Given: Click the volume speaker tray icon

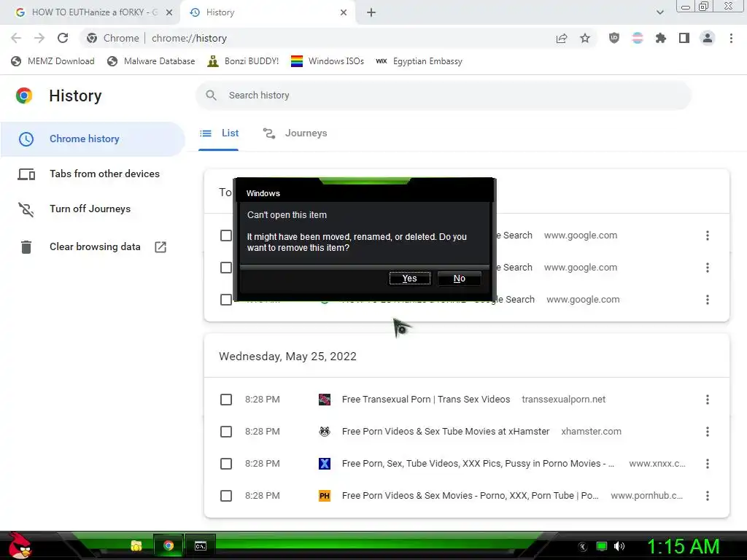Looking at the screenshot, I should pyautogui.click(x=619, y=546).
